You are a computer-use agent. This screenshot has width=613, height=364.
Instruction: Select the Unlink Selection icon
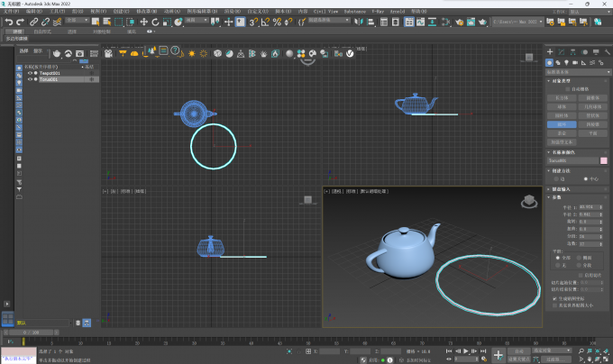pos(45,22)
